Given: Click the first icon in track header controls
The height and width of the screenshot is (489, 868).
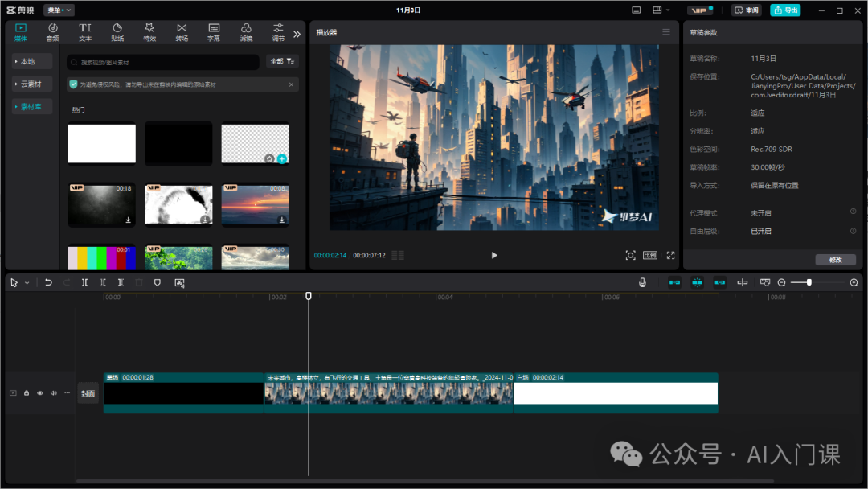Looking at the screenshot, I should 13,393.
